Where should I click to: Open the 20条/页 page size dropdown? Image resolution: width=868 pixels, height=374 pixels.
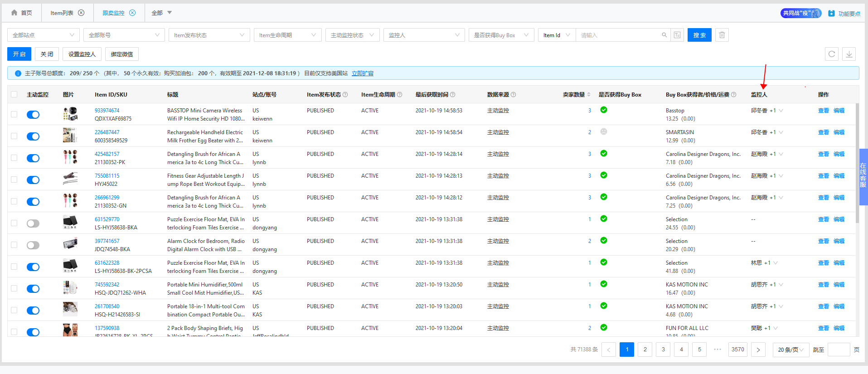point(790,350)
